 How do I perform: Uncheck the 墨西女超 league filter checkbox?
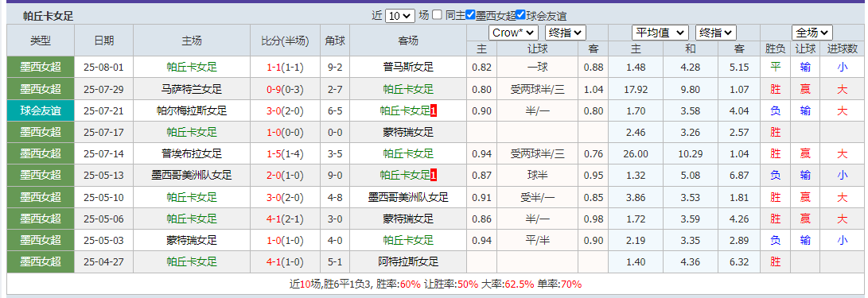pyautogui.click(x=470, y=15)
